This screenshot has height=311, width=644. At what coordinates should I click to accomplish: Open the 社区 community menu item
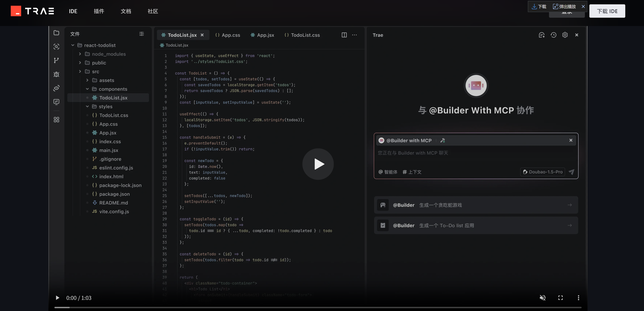pyautogui.click(x=153, y=11)
